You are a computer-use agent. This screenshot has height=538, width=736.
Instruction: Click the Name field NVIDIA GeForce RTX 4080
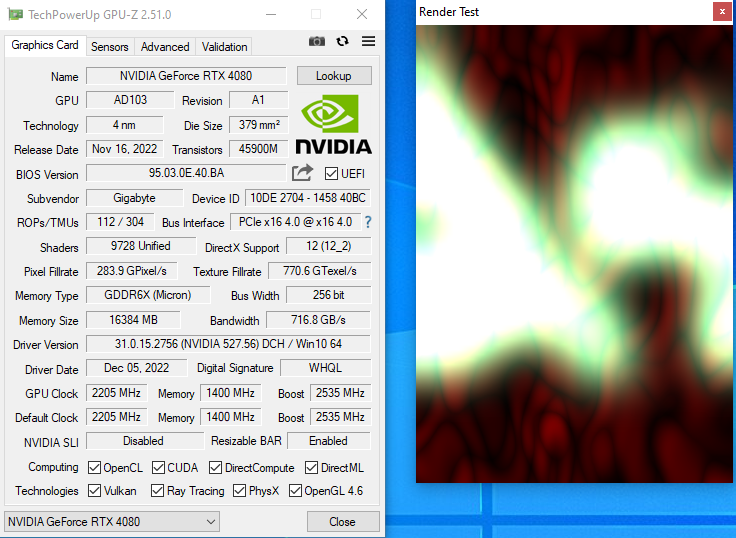[x=186, y=76]
